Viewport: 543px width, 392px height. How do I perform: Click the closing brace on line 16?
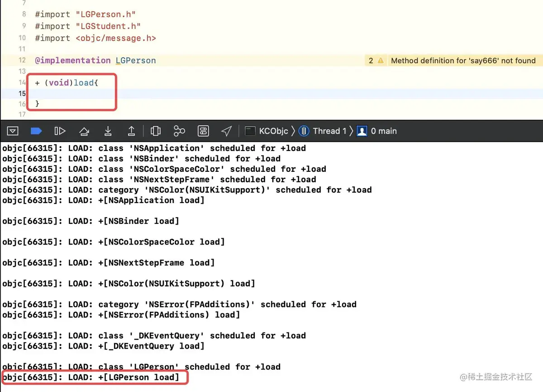[37, 104]
